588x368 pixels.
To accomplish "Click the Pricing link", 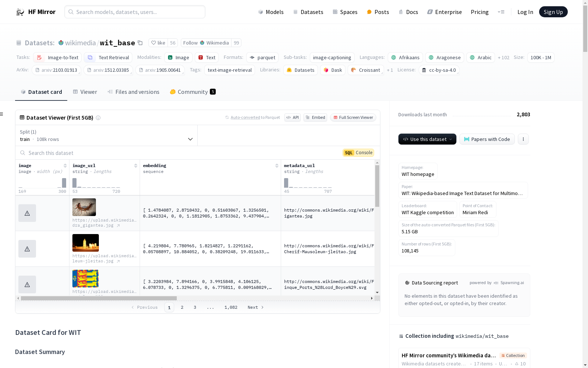I will tap(480, 12).
